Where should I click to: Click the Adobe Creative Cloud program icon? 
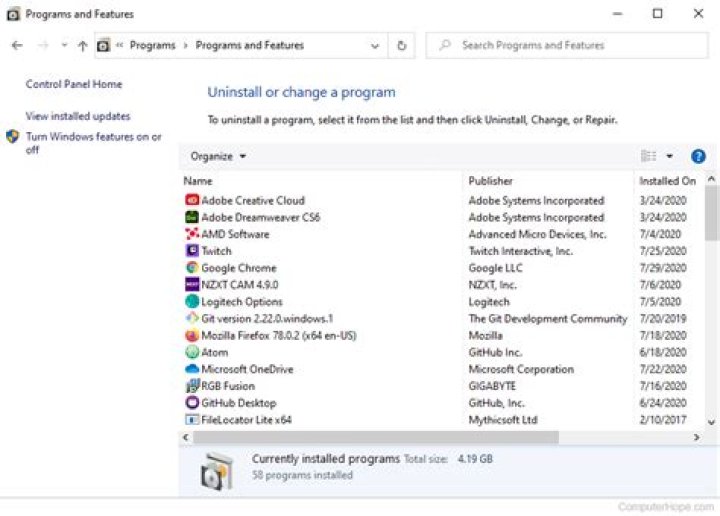click(x=192, y=200)
